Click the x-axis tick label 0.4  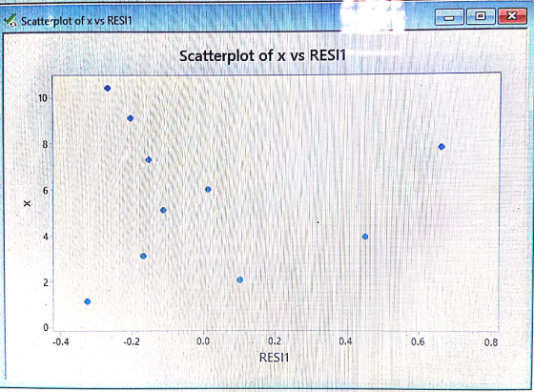click(345, 340)
